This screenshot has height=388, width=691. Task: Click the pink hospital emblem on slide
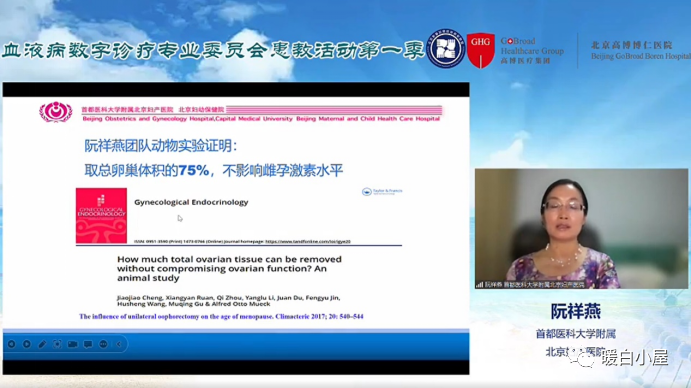[x=56, y=112]
